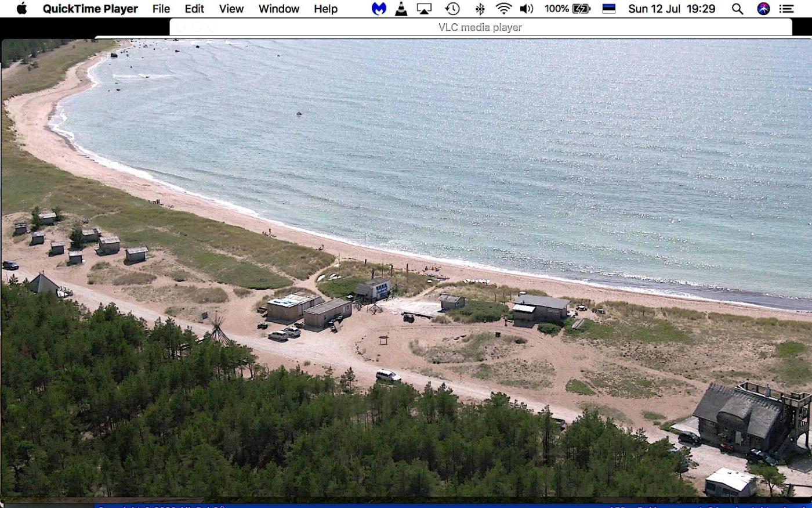
Task: Open the Bluetooth status menu
Action: 480,9
